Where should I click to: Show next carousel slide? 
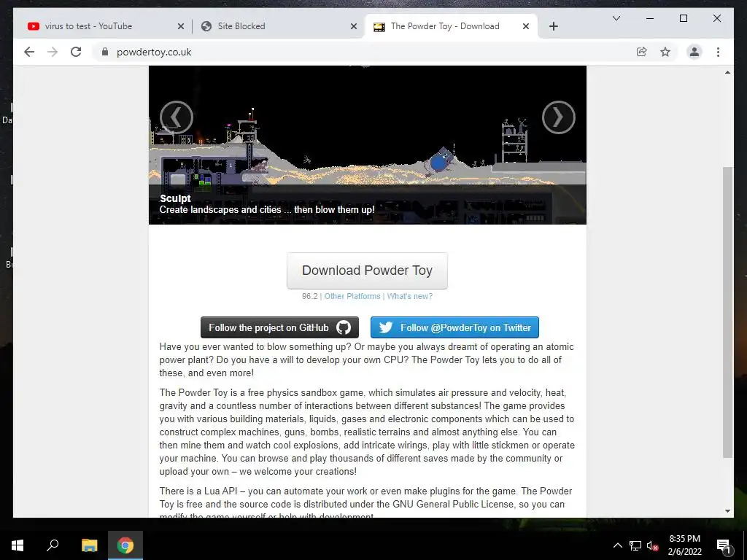point(558,117)
